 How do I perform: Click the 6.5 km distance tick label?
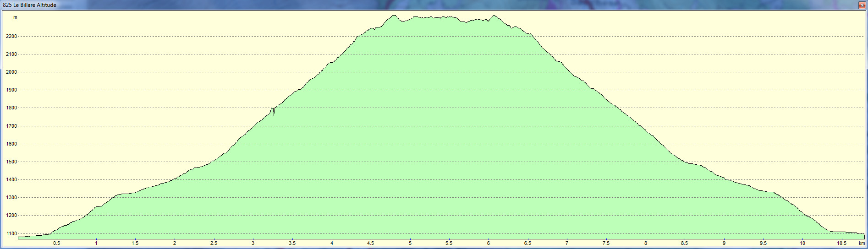(527, 243)
